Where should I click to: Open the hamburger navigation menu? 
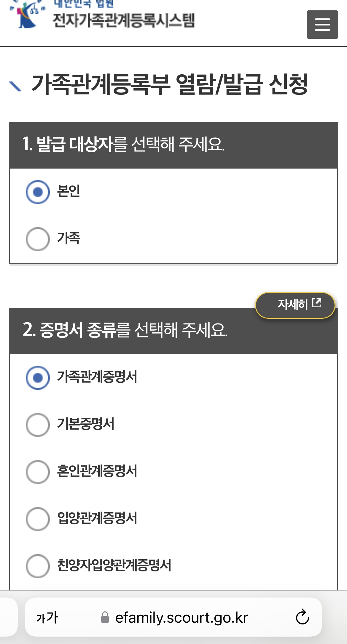pyautogui.click(x=323, y=25)
